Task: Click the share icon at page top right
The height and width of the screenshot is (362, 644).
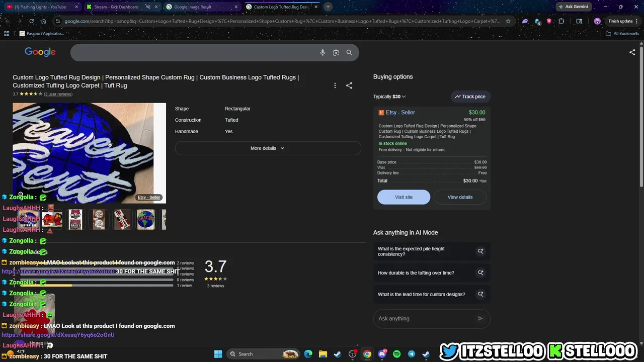Action: [x=632, y=52]
